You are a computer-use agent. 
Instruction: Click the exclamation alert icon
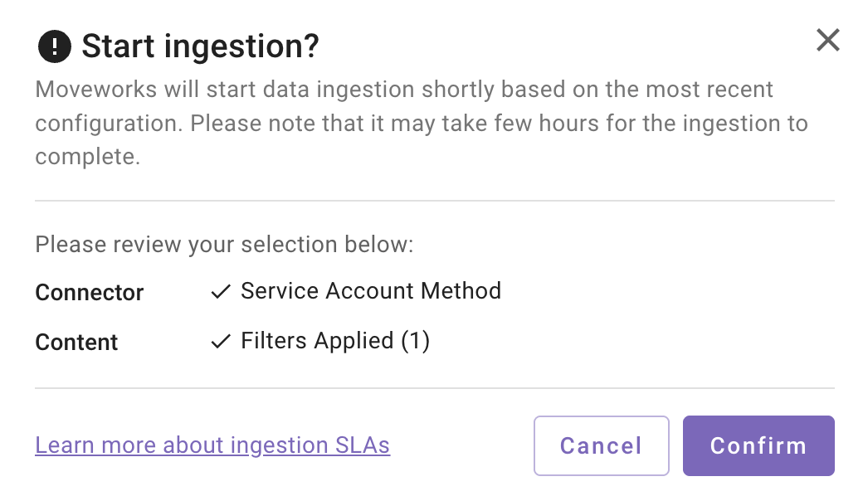tap(55, 46)
